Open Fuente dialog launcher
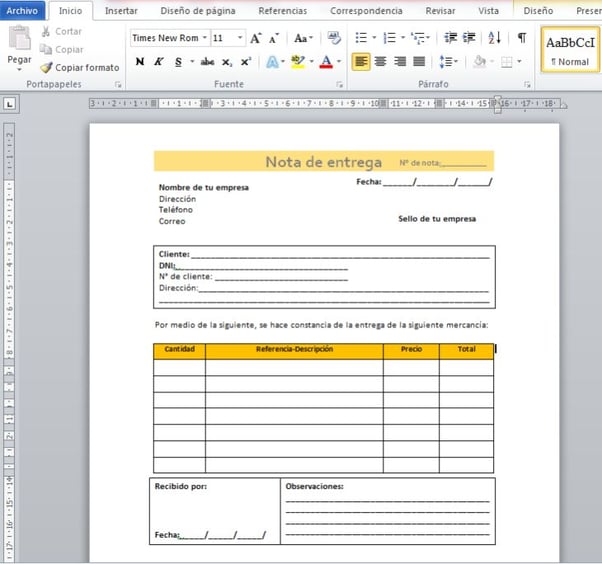Screen dimensions: 602x564 click(x=339, y=84)
